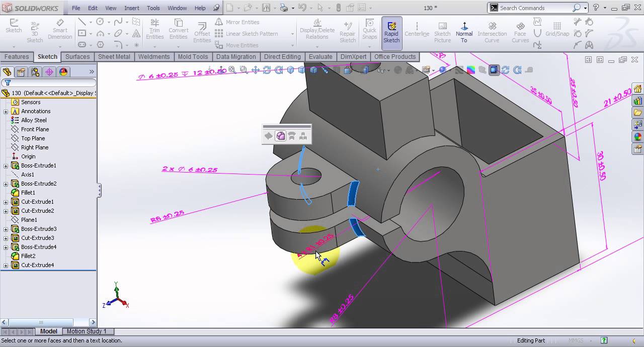Toggle the Grid/Snap setting
Image resolution: width=644 pixels, height=347 pixels.
[557, 30]
